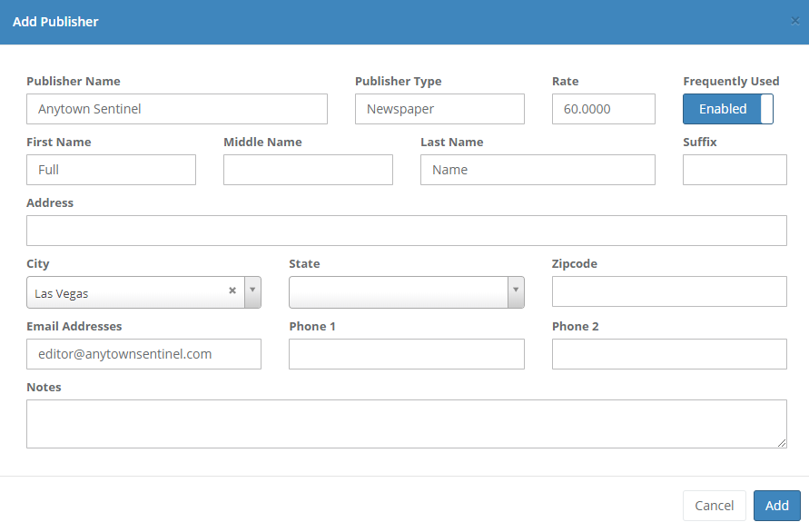Select the Phone 2 input field
The width and height of the screenshot is (809, 532).
pos(668,354)
